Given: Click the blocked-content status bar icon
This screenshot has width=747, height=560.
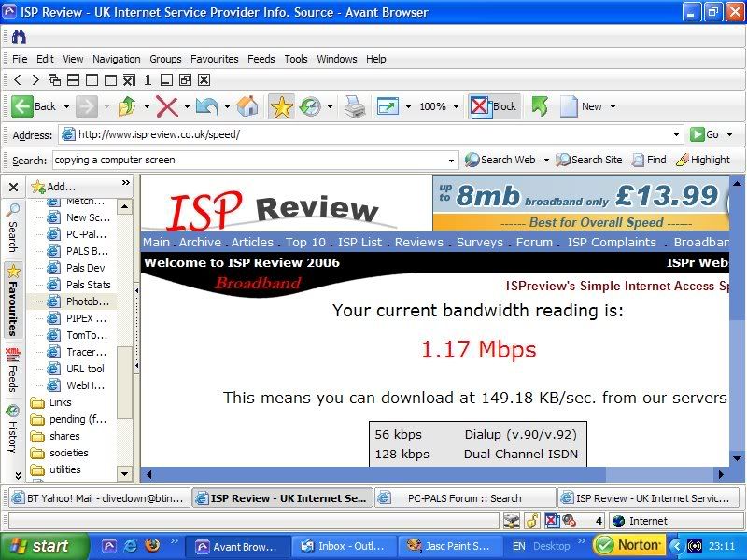Looking at the screenshot, I should [x=569, y=521].
